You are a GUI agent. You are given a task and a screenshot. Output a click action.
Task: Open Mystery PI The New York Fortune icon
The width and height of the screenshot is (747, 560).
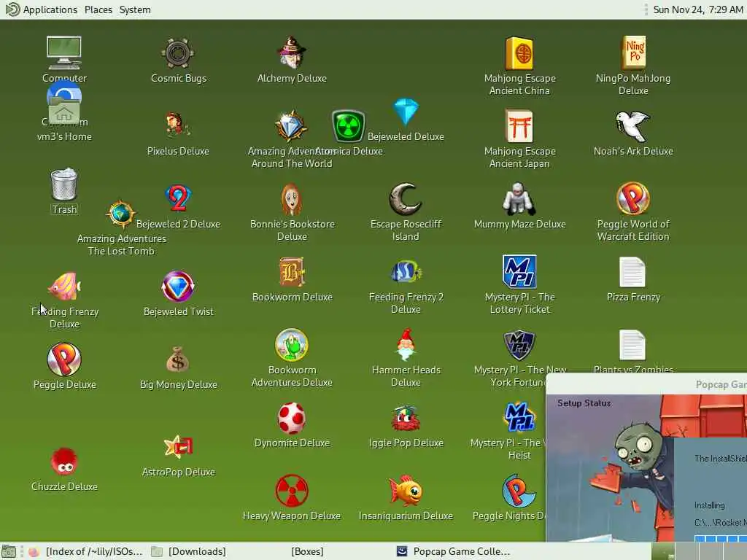click(519, 345)
